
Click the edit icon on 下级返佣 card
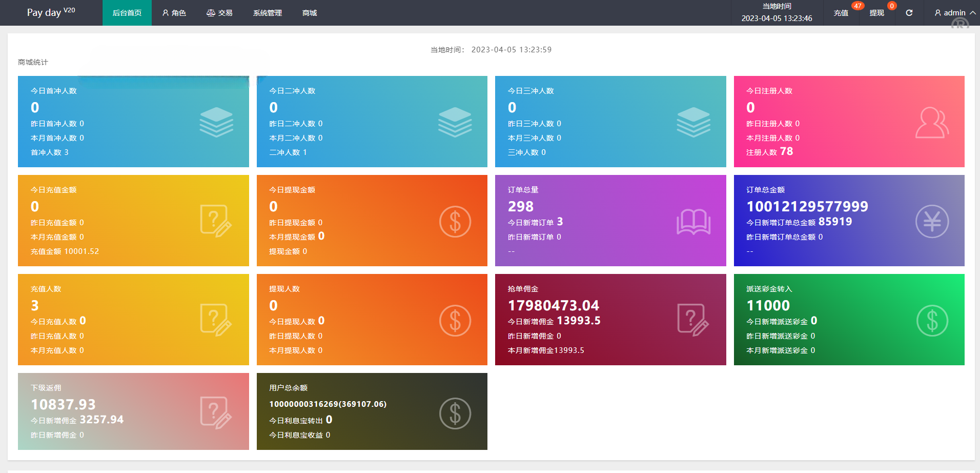tap(216, 412)
